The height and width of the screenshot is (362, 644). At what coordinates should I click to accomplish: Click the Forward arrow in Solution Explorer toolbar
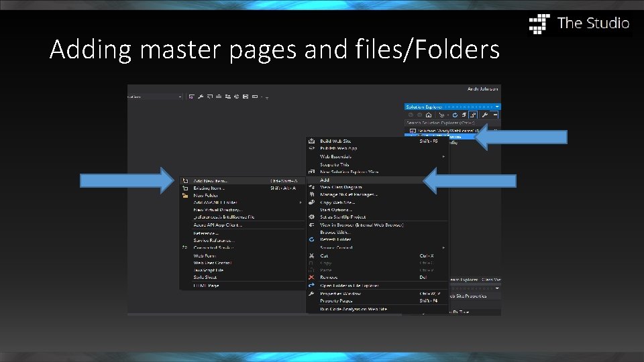coord(420,115)
